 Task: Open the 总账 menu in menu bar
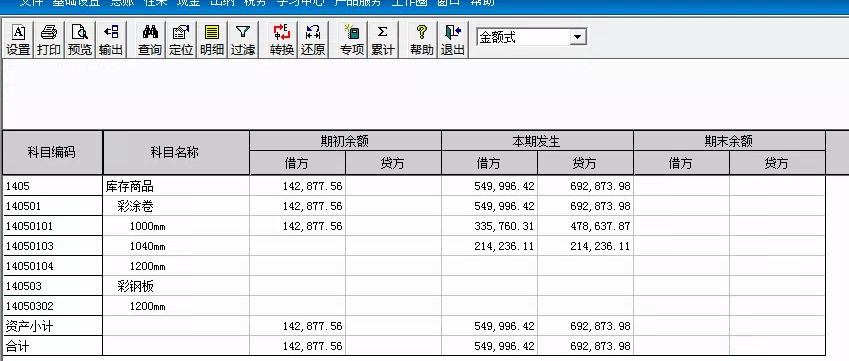click(123, 3)
